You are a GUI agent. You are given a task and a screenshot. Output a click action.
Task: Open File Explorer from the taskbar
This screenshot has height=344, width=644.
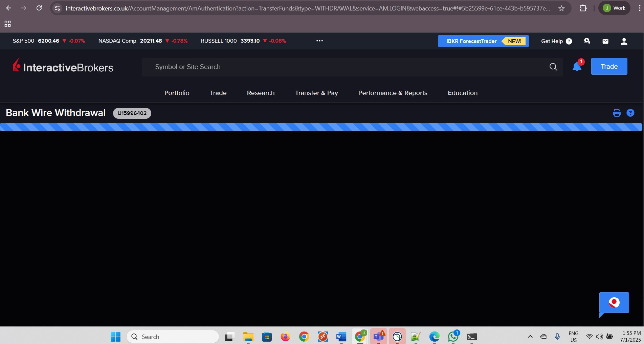point(248,337)
